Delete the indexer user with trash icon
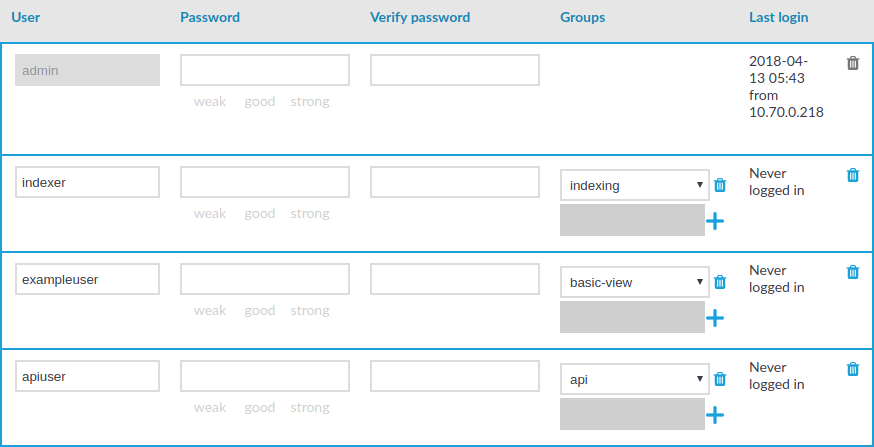Screen dimensions: 874x447 (x=853, y=175)
